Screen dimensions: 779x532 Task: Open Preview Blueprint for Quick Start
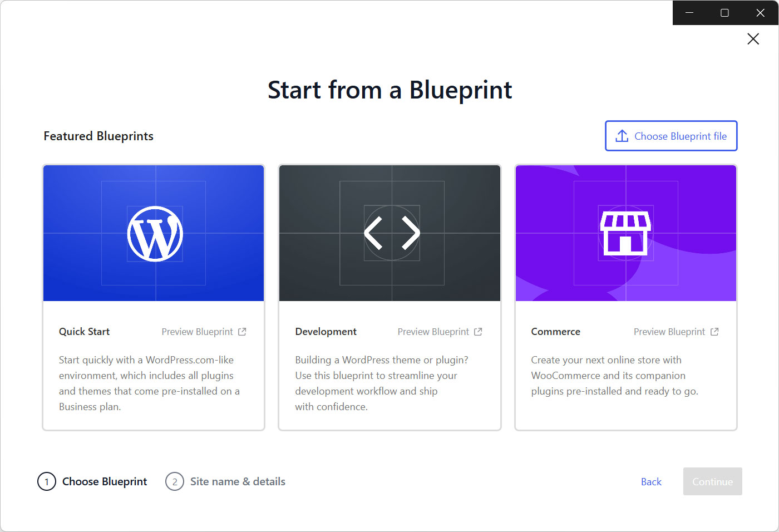(197, 331)
